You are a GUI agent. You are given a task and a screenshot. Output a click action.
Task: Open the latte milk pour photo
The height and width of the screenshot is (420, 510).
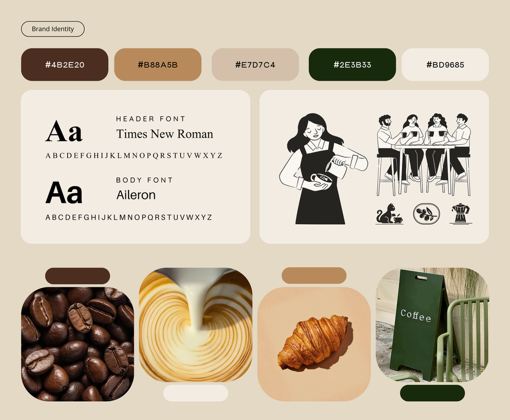(x=196, y=325)
